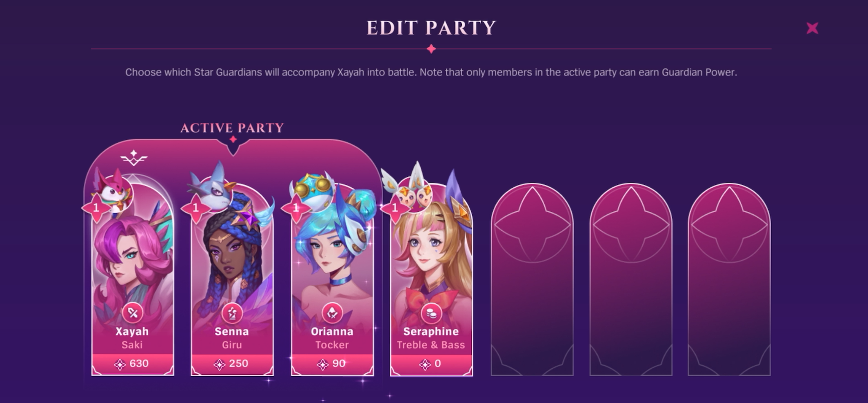
Task: Click the last empty guardian slot
Action: [x=729, y=279]
